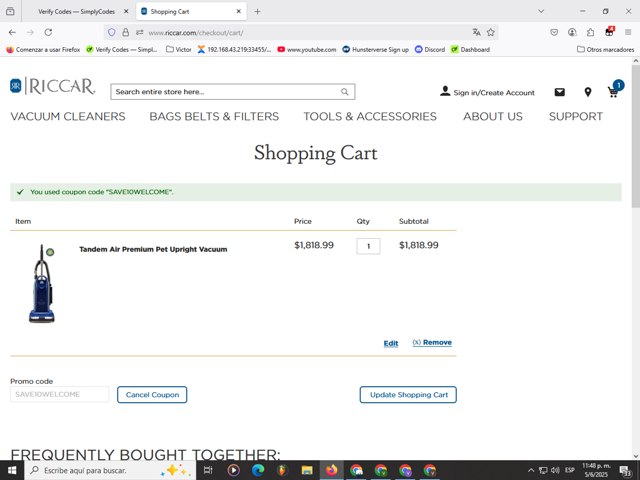Viewport: 640px width, 480px height.
Task: Click the page vertical scrollbar
Action: 636,137
